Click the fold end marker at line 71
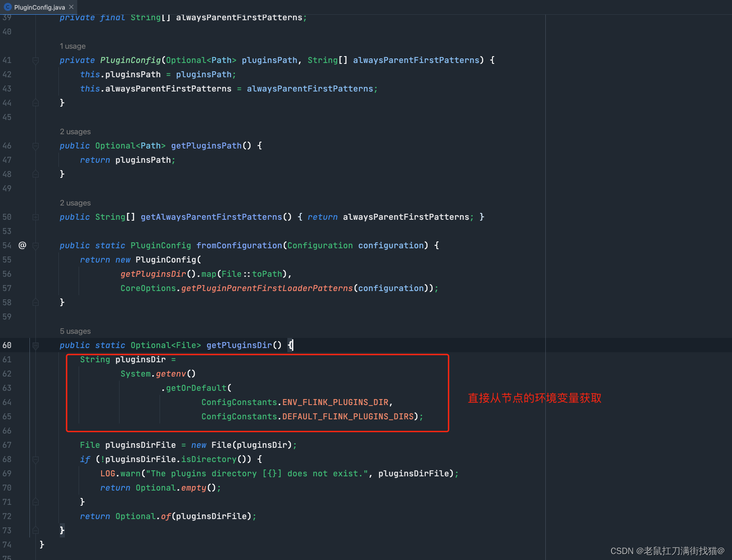Image resolution: width=732 pixels, height=560 pixels. (x=35, y=502)
